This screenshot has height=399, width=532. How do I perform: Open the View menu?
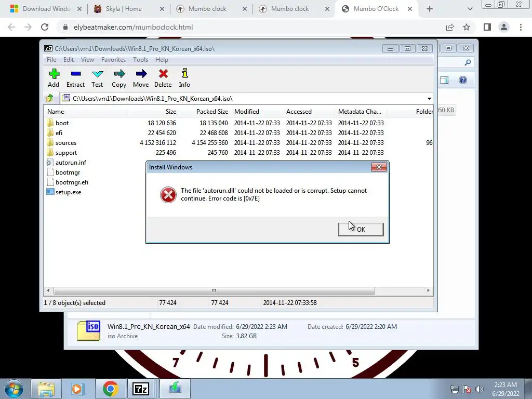click(x=87, y=60)
